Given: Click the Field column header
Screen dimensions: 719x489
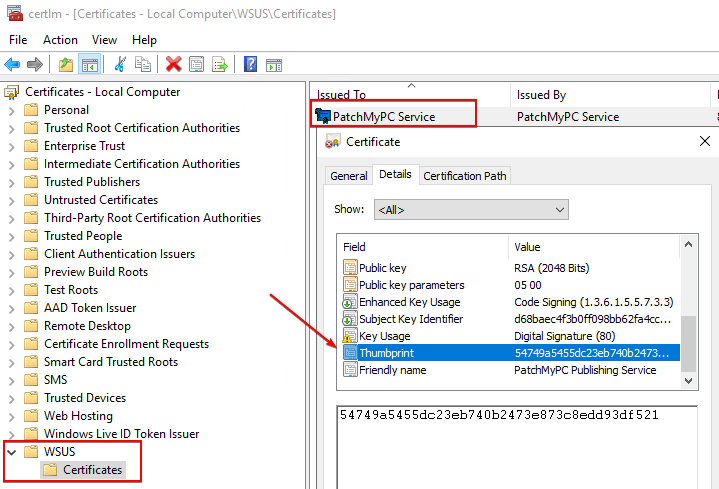Looking at the screenshot, I should 423,247.
